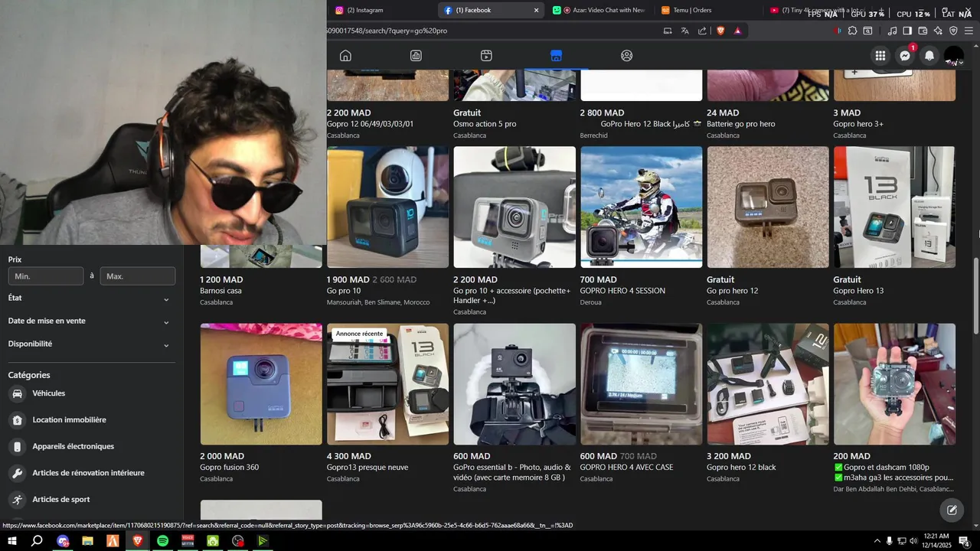Open the page translate icon
Image resolution: width=980 pixels, height=551 pixels.
[685, 31]
